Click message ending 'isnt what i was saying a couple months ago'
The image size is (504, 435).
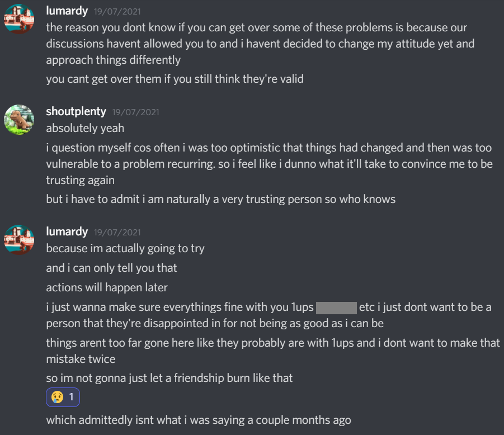[x=199, y=419]
